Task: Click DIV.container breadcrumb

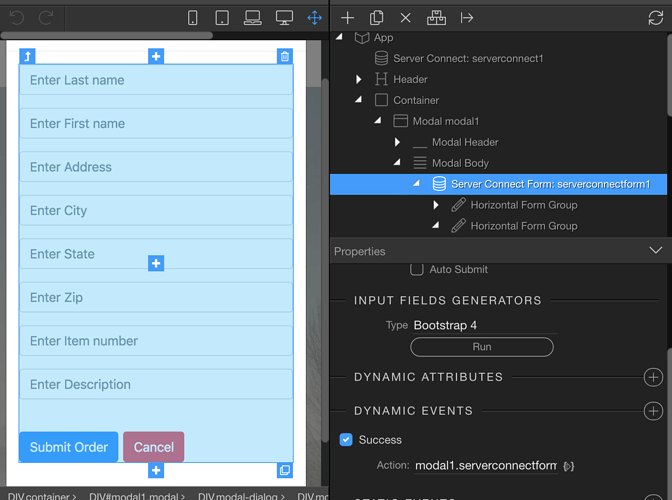Action: (39, 496)
